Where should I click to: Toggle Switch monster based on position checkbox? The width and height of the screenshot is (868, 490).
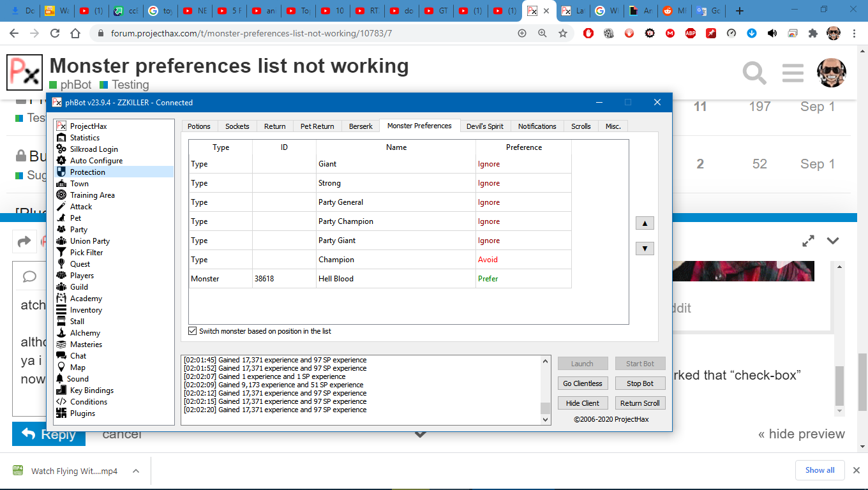[x=193, y=331]
